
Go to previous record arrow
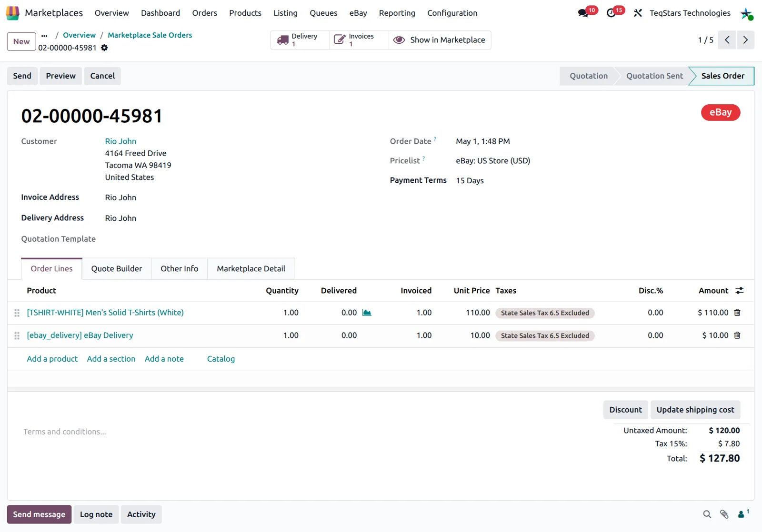727,40
